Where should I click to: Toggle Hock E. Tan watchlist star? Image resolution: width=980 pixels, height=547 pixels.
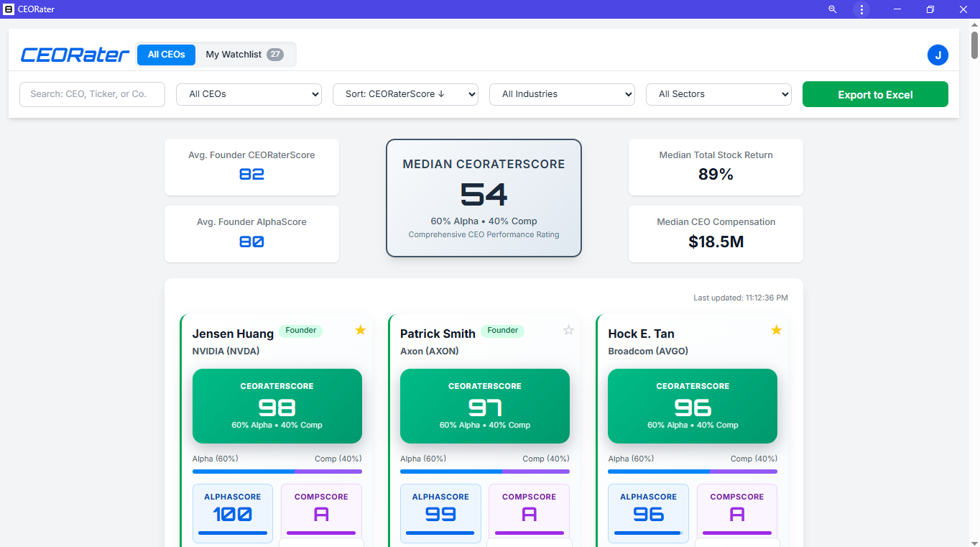tap(776, 330)
